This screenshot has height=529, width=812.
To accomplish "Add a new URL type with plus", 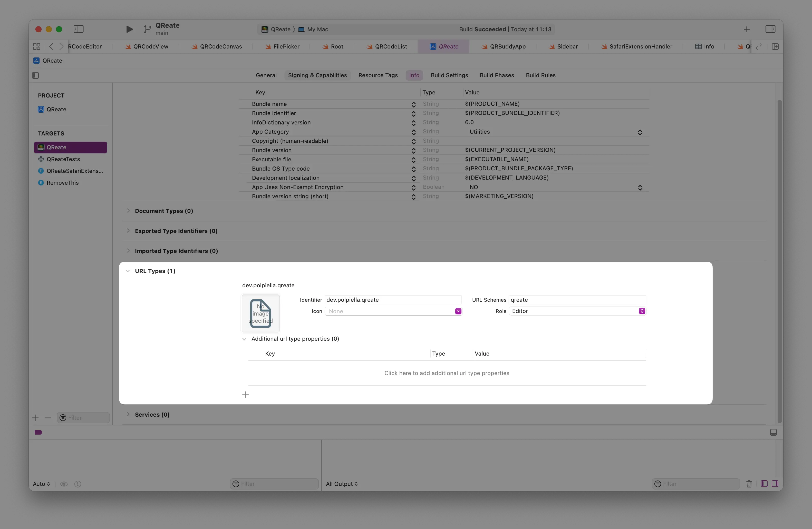I will [246, 395].
